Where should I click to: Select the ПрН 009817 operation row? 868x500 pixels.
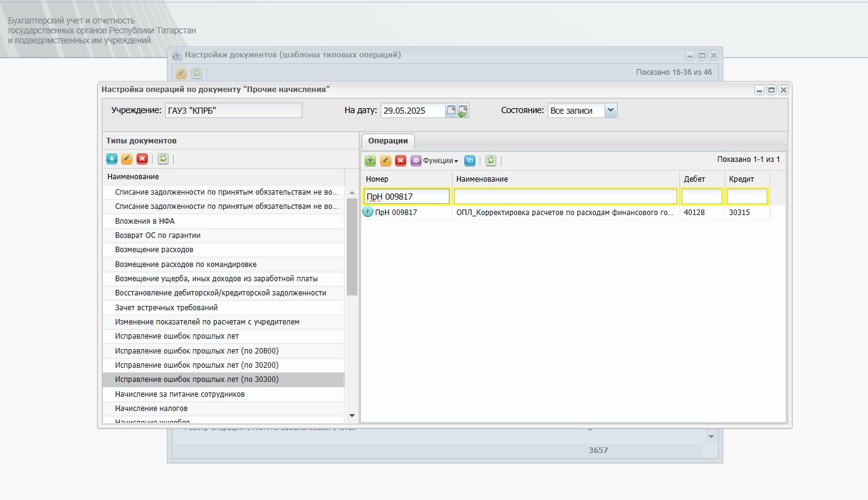tap(566, 212)
